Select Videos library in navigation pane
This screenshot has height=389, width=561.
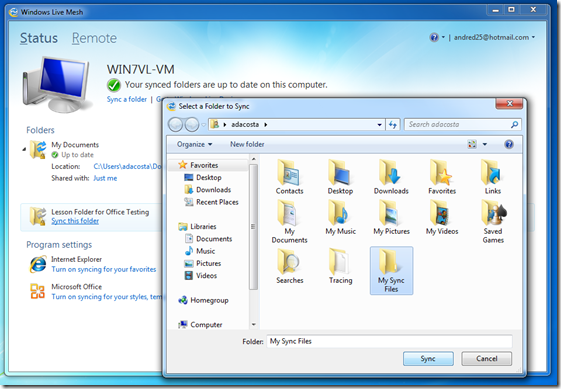click(x=200, y=276)
